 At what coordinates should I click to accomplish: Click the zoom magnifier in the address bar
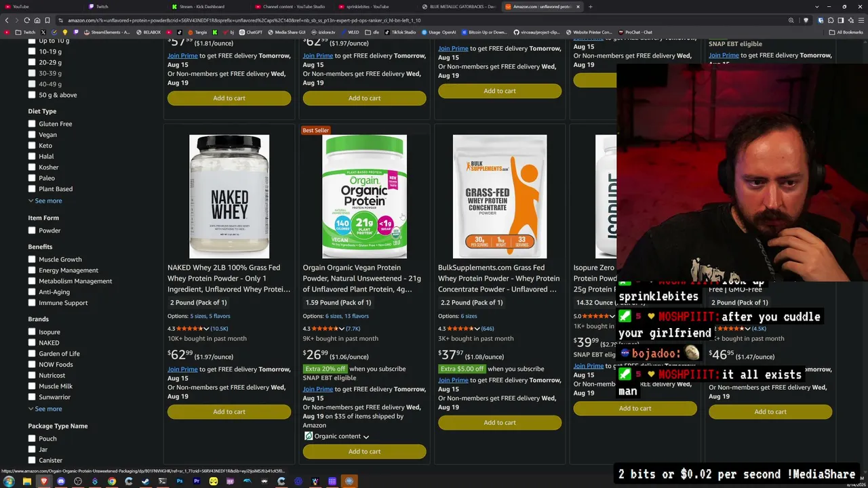pos(791,20)
